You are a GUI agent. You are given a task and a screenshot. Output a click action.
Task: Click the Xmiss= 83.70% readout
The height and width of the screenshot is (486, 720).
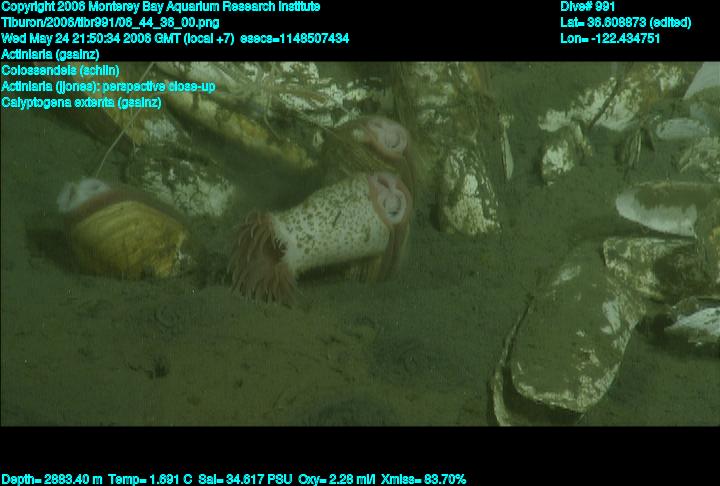(x=423, y=480)
